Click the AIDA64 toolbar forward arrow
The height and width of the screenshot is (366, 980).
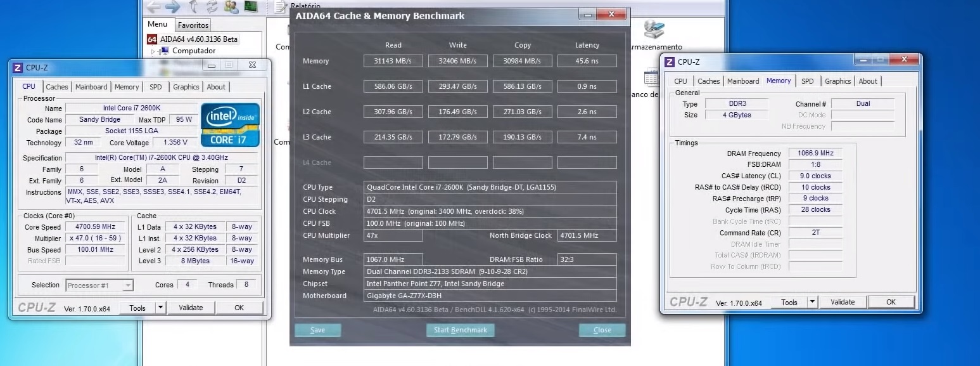172,6
